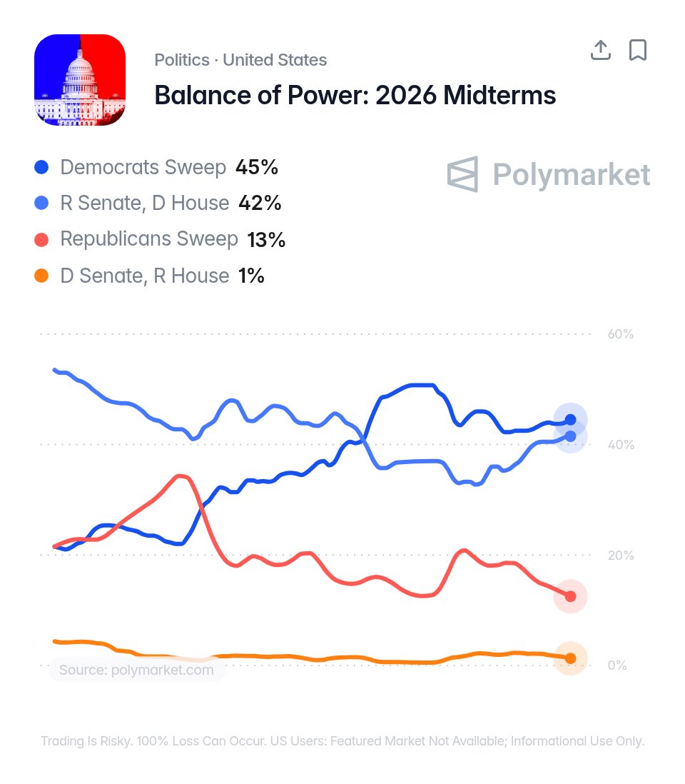Viewport: 685px width, 784px height.
Task: Click the Democrats Sweep line endpoint marker
Action: click(570, 420)
